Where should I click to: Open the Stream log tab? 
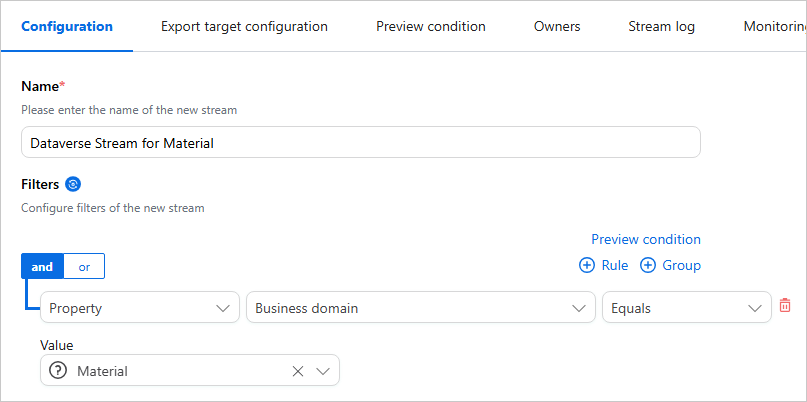click(x=661, y=26)
